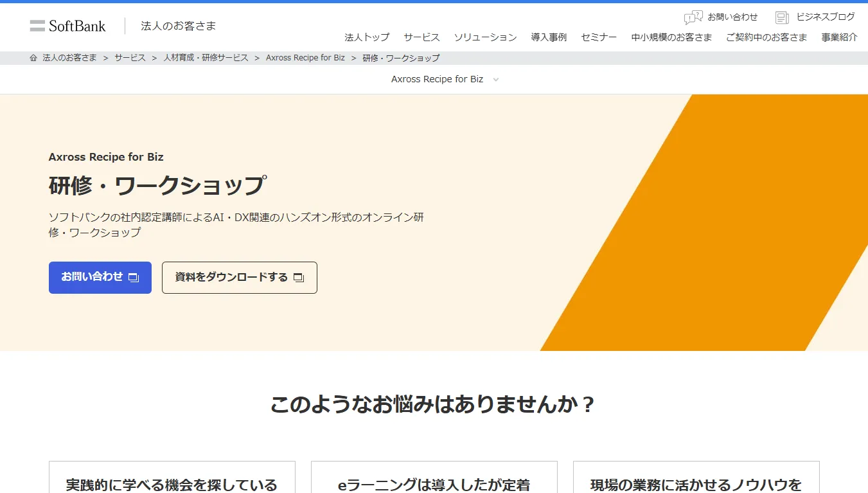
Task: Click the home icon in the breadcrumb
Action: coord(33,57)
